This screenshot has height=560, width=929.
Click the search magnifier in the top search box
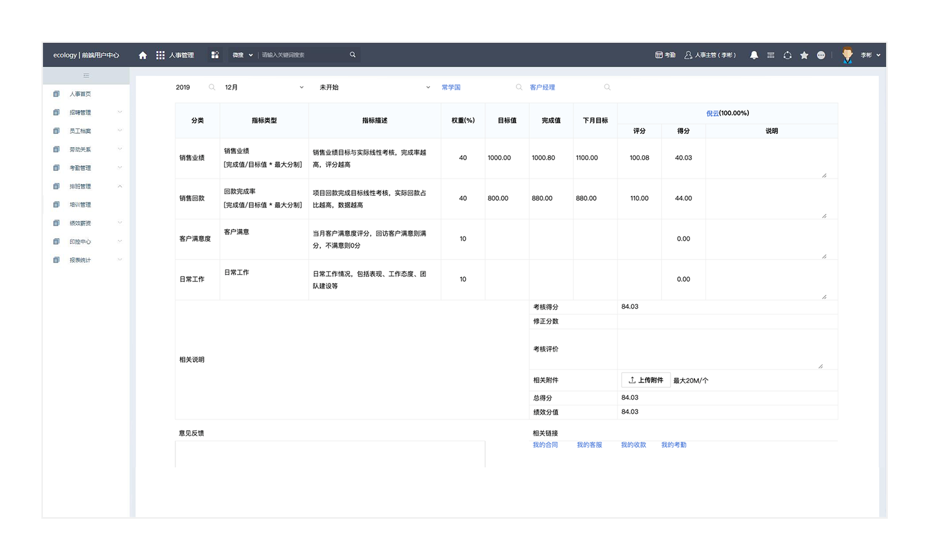(353, 55)
